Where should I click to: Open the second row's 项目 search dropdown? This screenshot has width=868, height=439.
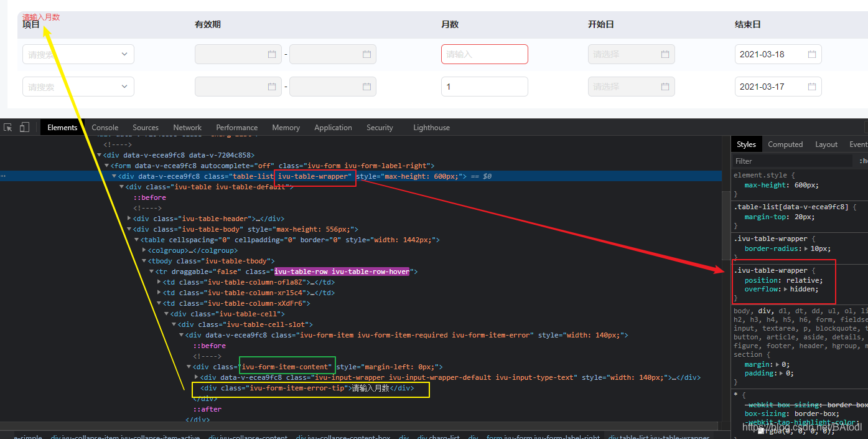click(x=78, y=87)
